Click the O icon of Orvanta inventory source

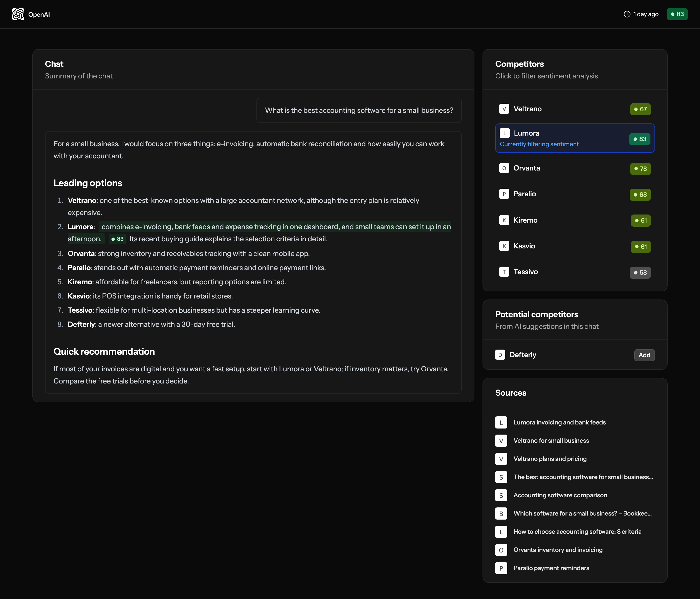point(501,550)
